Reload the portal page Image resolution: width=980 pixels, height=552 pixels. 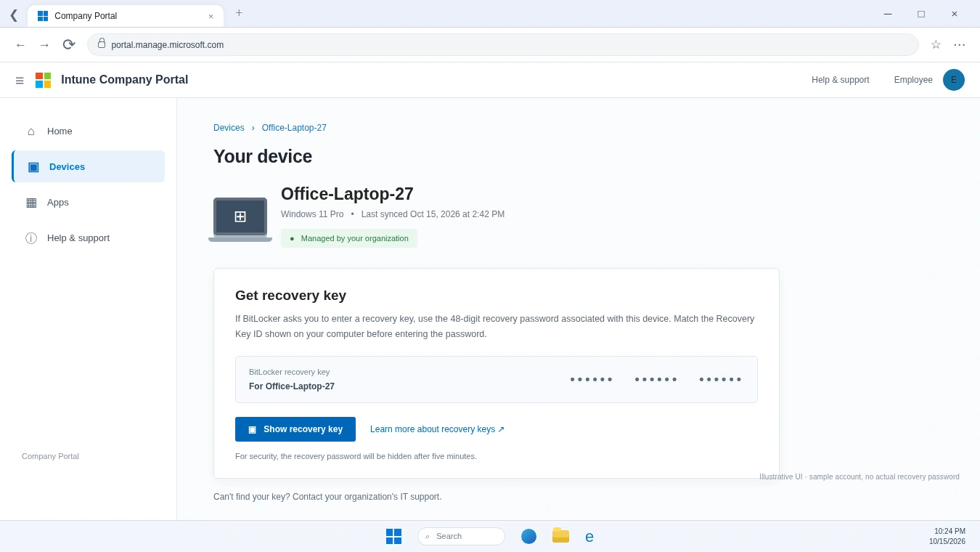[69, 45]
